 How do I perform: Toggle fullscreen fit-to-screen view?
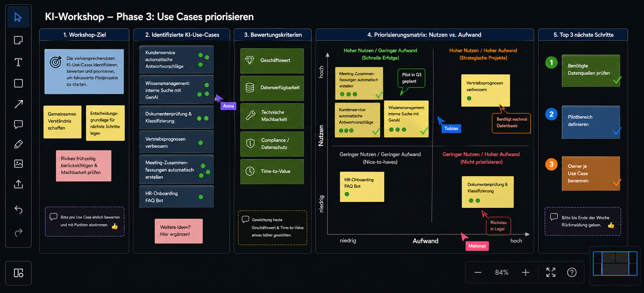(551, 273)
